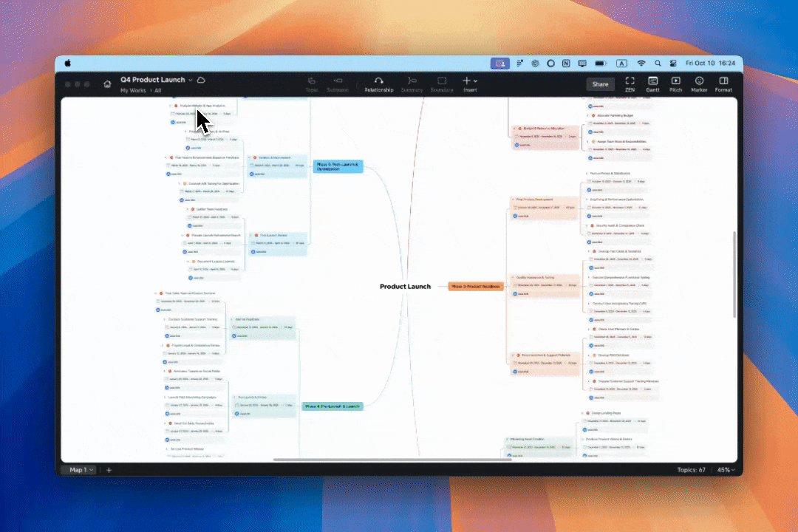This screenshot has height=532, width=798.
Task: Open the Q4 Product Launch title dropdown
Action: click(191, 80)
